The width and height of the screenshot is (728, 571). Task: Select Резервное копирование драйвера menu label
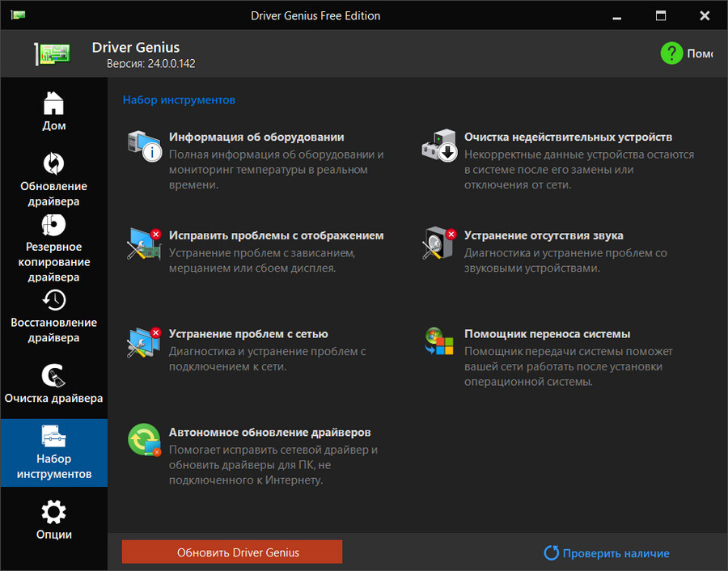coord(54,262)
